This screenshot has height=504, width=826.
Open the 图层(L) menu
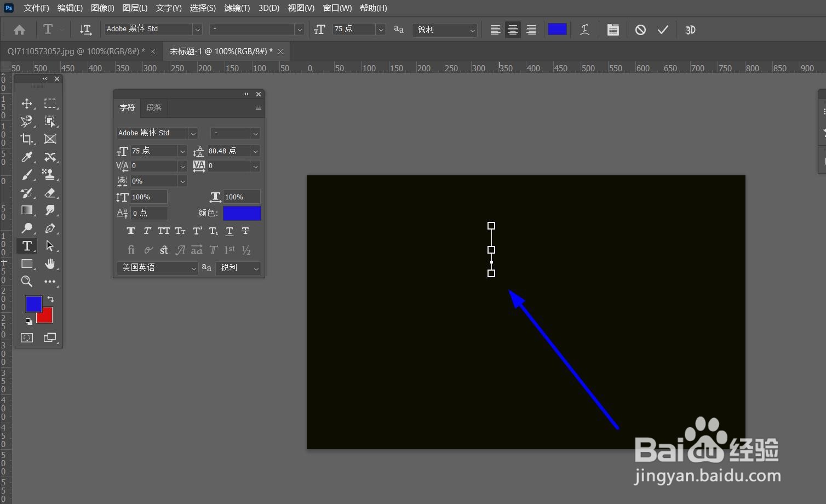pos(135,8)
